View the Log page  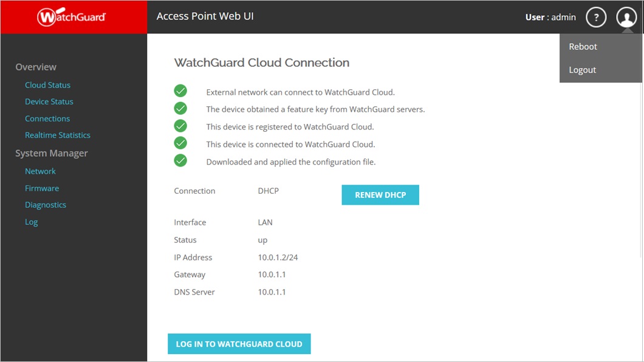pos(31,222)
